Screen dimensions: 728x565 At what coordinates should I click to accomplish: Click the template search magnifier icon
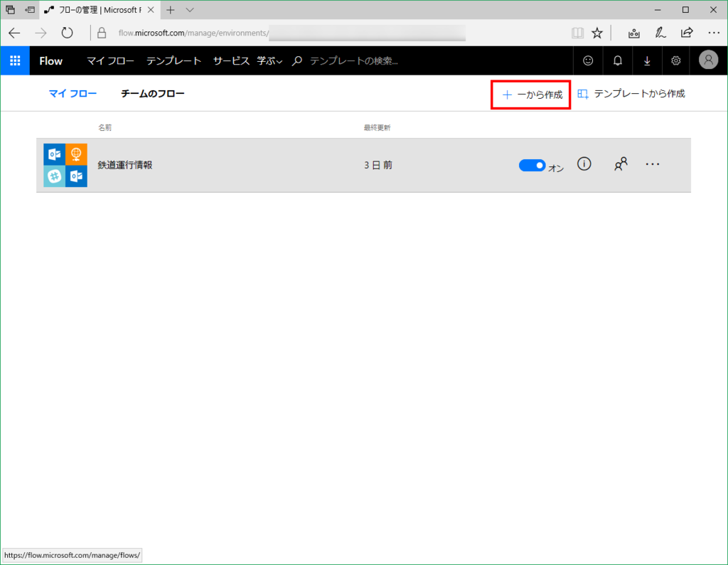(297, 61)
